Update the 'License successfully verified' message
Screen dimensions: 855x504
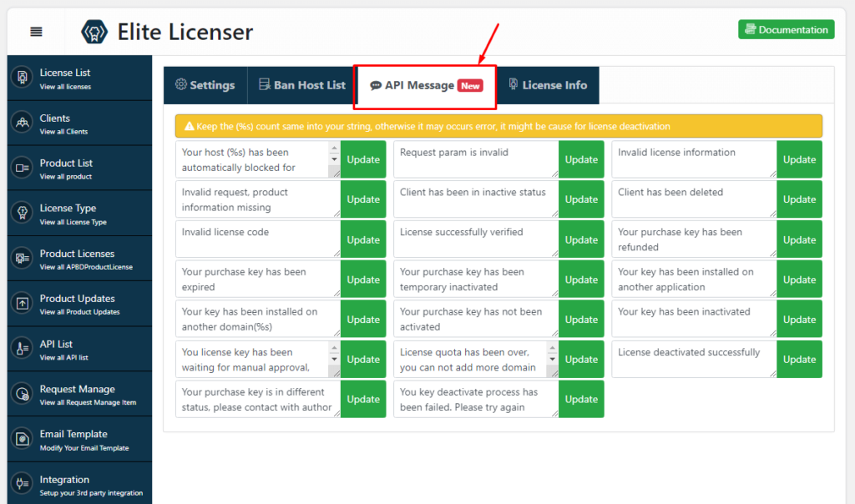click(581, 239)
